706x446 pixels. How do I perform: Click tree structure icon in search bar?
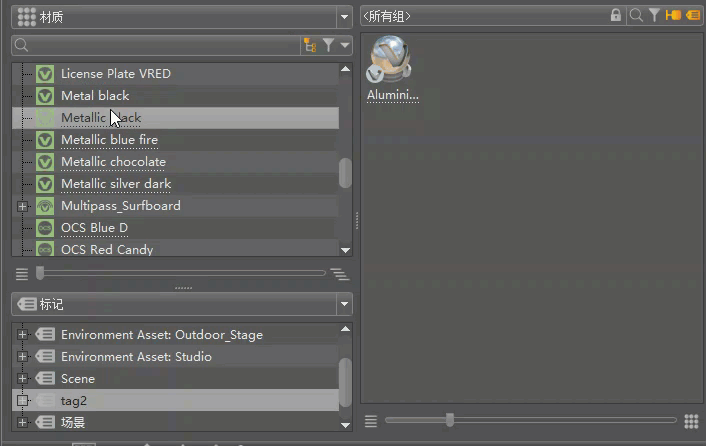tap(310, 45)
